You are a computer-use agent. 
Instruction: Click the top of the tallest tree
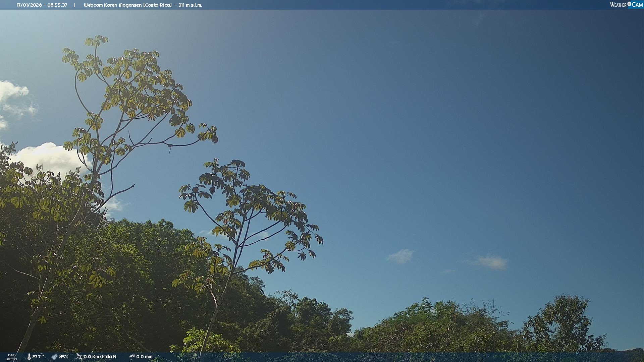[x=97, y=40]
